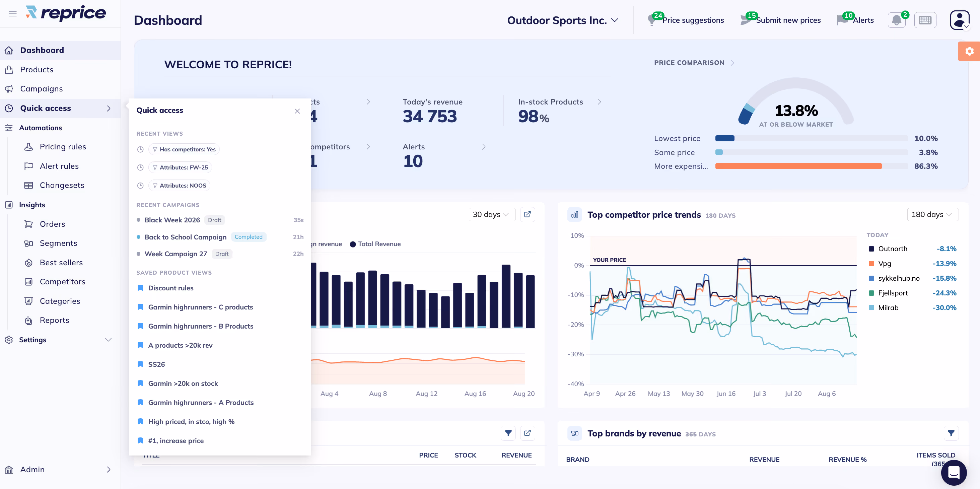
Task: Toggle the hamburger menu icon
Action: coord(12,14)
